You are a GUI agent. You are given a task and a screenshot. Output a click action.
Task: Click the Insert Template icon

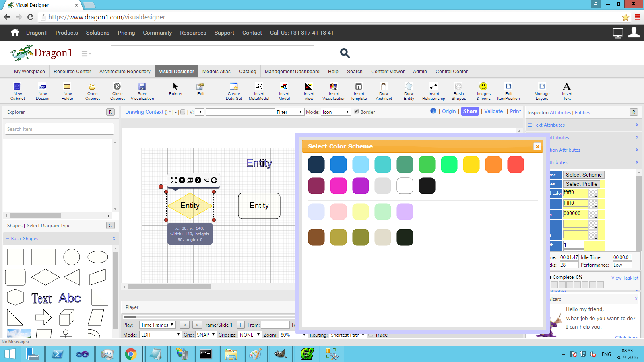tap(359, 91)
